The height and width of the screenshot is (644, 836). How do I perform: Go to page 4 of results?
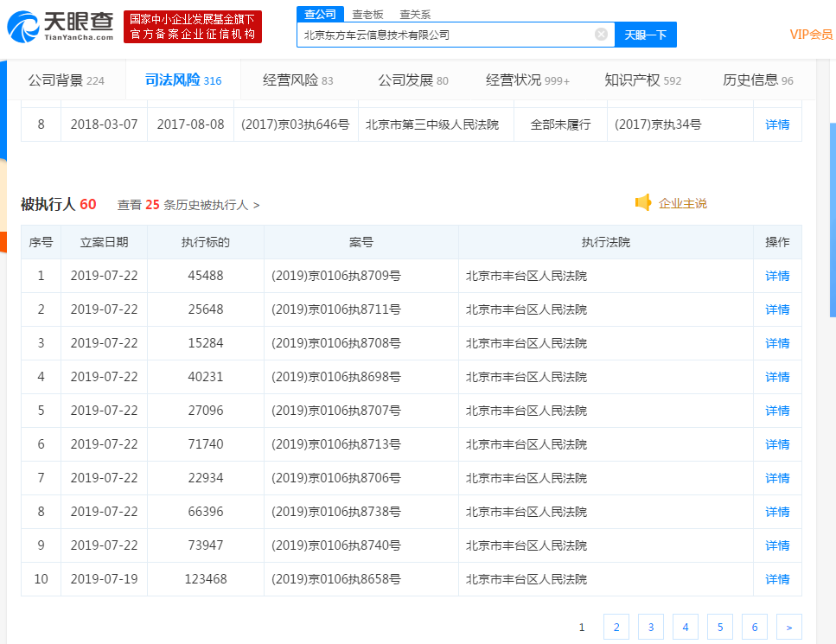click(686, 627)
